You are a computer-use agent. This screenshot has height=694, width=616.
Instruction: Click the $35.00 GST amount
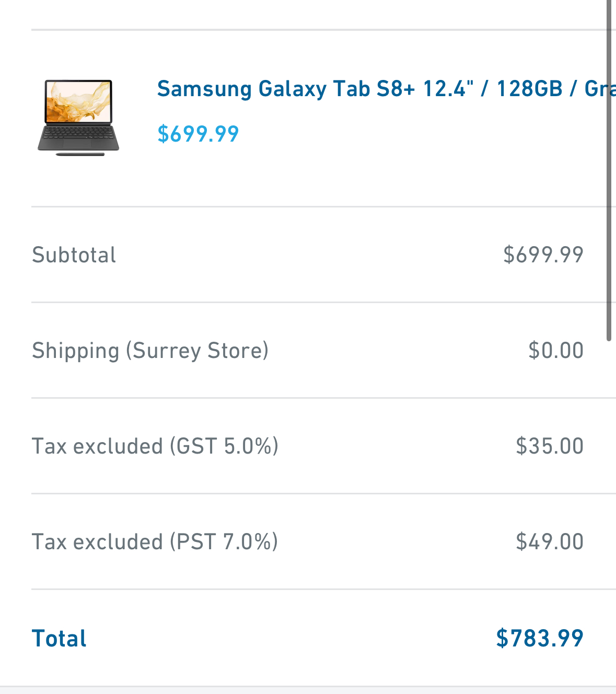(550, 446)
